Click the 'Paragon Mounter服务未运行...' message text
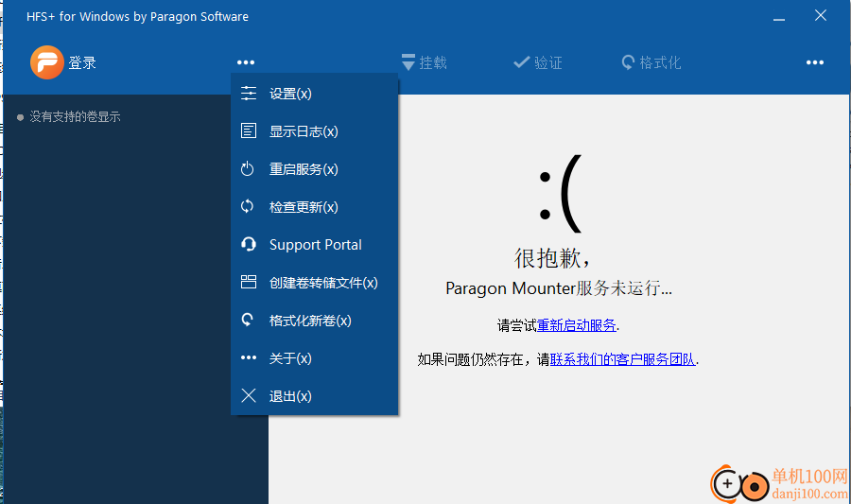This screenshot has height=504, width=851. 559,288
